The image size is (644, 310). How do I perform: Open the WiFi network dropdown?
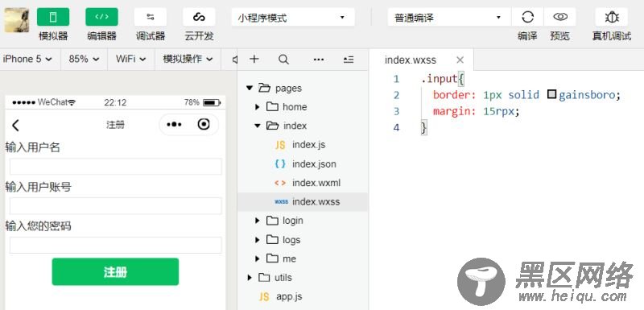tap(131, 59)
